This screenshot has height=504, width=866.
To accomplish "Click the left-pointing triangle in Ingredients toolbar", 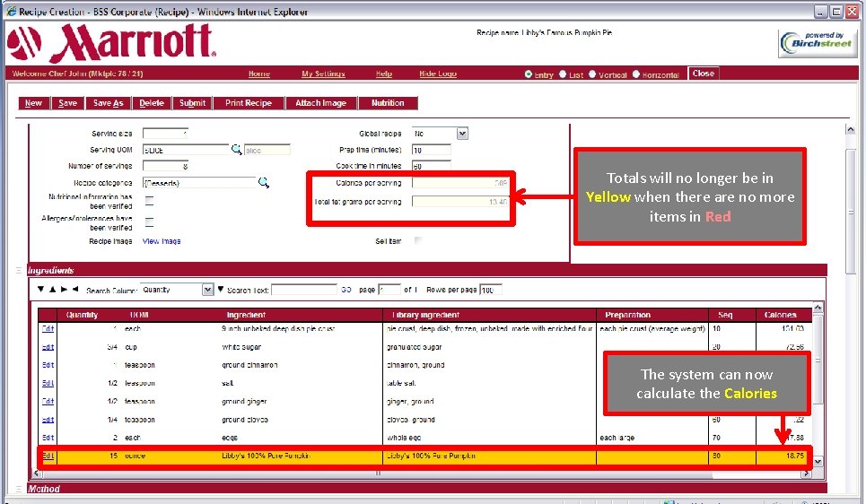I will pos(75,290).
